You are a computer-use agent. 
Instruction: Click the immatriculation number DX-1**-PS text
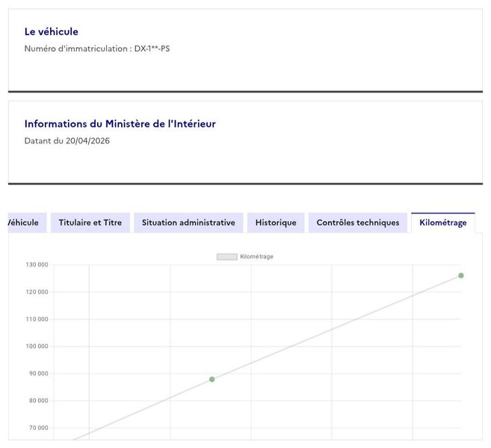152,49
